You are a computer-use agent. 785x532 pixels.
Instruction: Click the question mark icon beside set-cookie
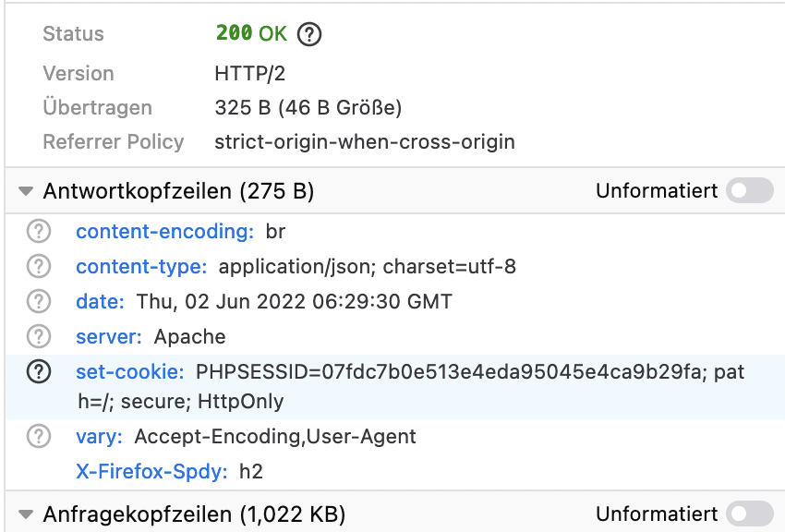tap(38, 371)
